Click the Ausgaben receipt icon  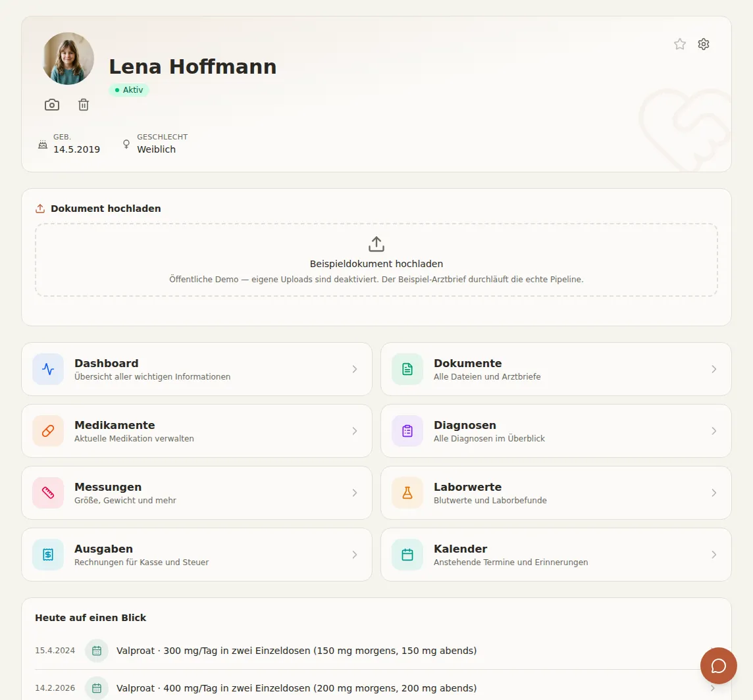(x=48, y=555)
